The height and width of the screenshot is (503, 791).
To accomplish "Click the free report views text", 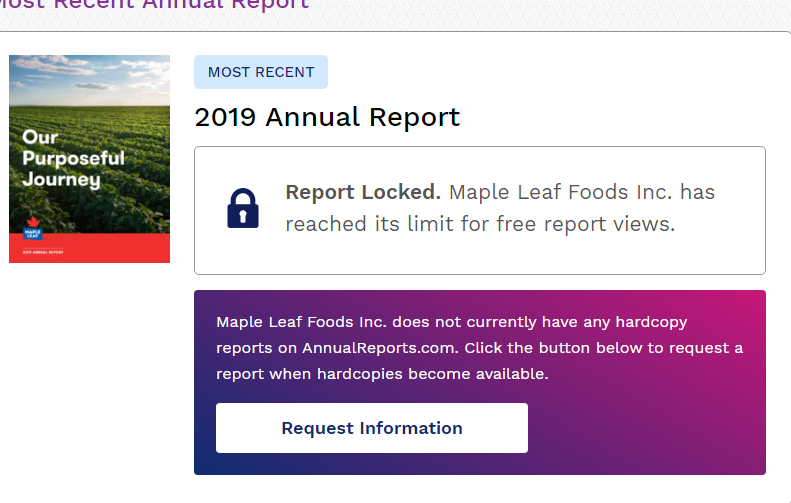I will point(586,224).
